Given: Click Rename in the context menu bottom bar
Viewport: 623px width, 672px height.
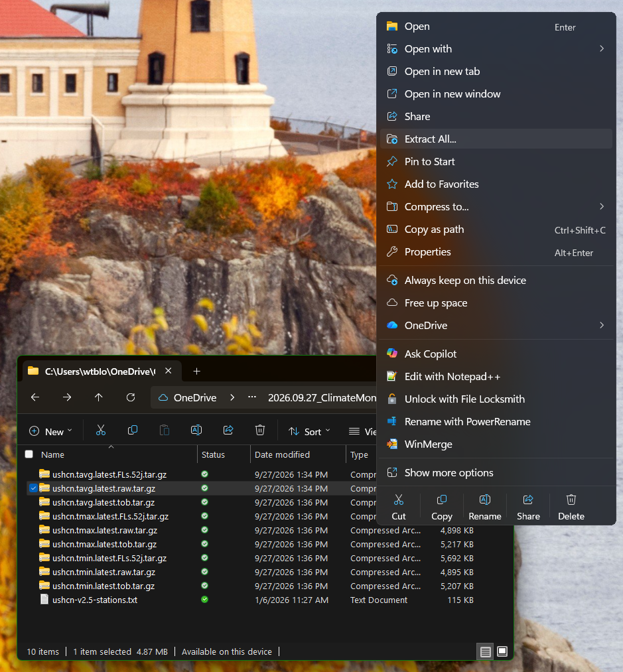Looking at the screenshot, I should click(485, 508).
